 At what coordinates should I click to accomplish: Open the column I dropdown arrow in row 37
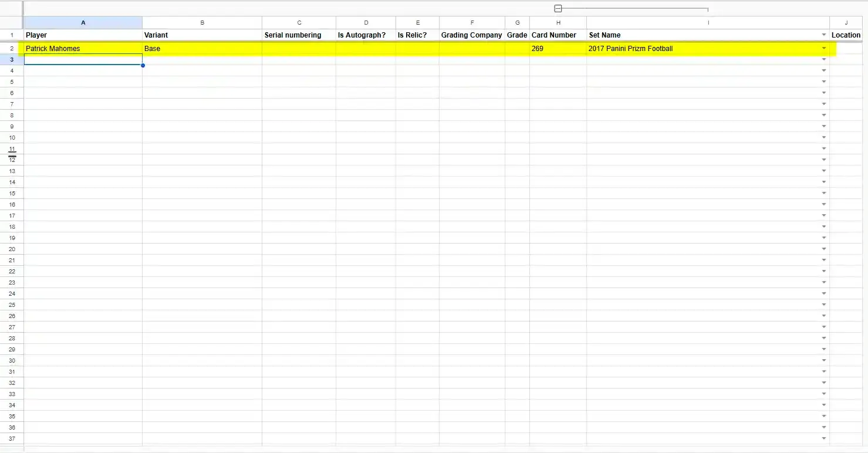point(824,438)
